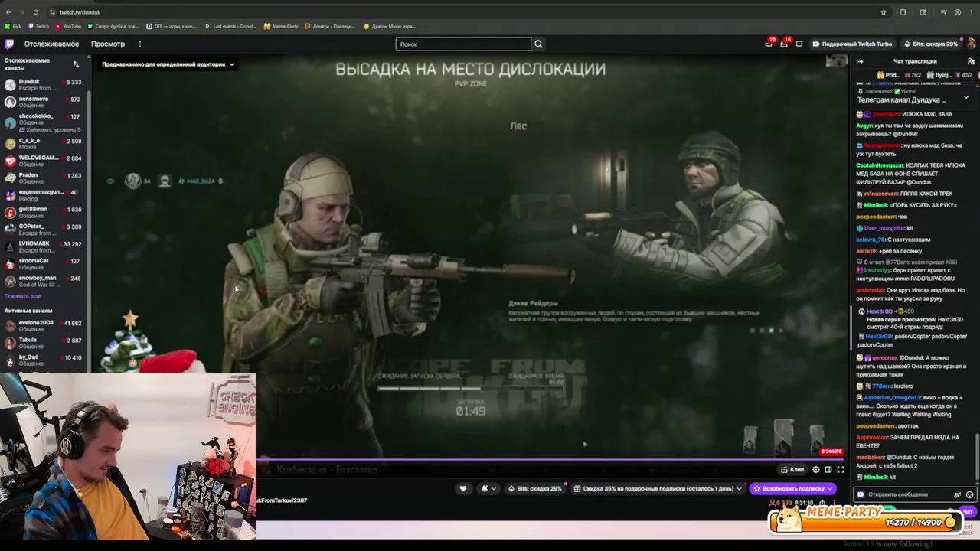Collapse the chat panel with arrow icon
Screen dimensions: 980x551
pos(860,61)
